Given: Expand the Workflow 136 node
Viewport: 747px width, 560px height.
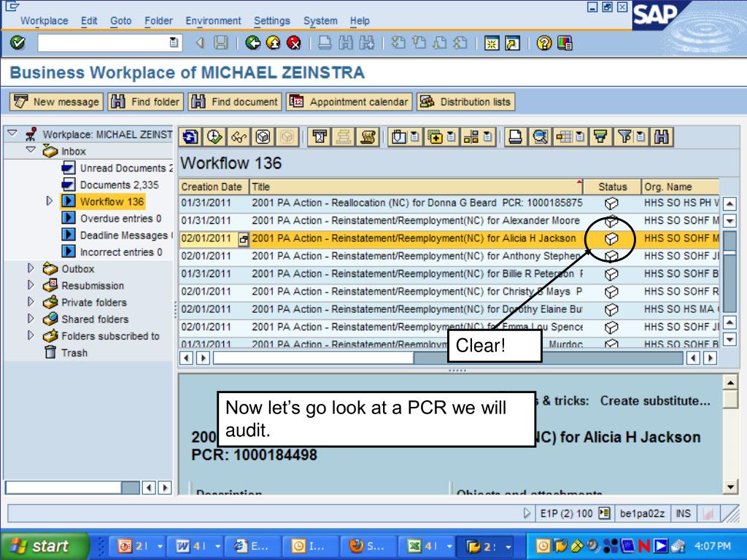Looking at the screenshot, I should pos(49,201).
